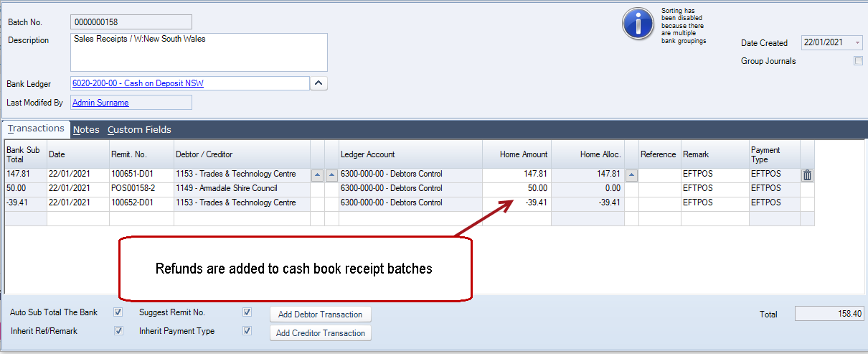868x354 pixels.
Task: Expand debtor lookup arrow in first row
Action: (317, 174)
